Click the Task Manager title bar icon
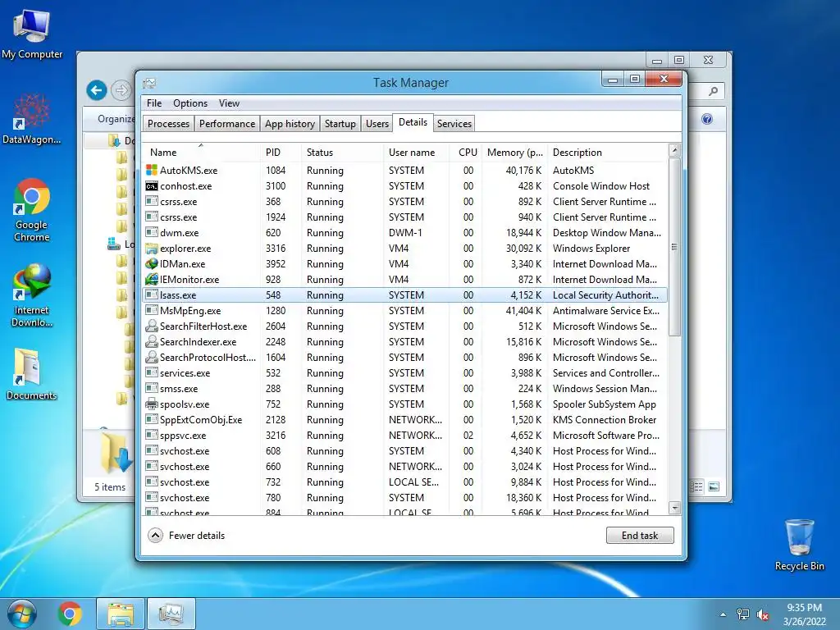This screenshot has width=840, height=630. [149, 83]
